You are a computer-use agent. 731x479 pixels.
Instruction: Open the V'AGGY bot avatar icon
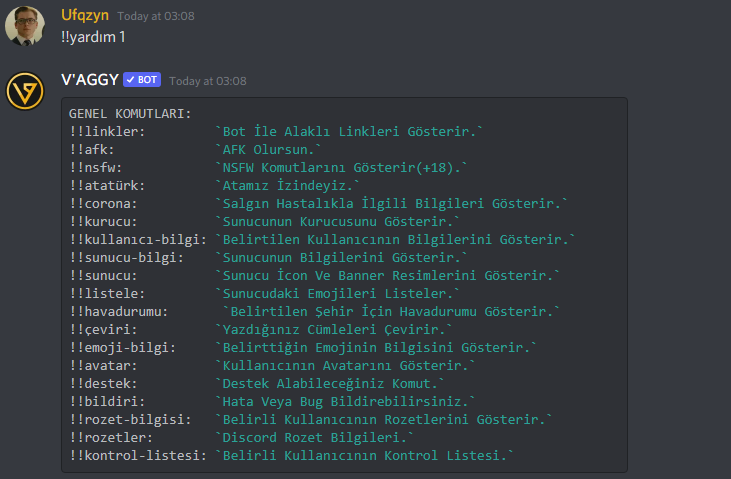click(25, 91)
